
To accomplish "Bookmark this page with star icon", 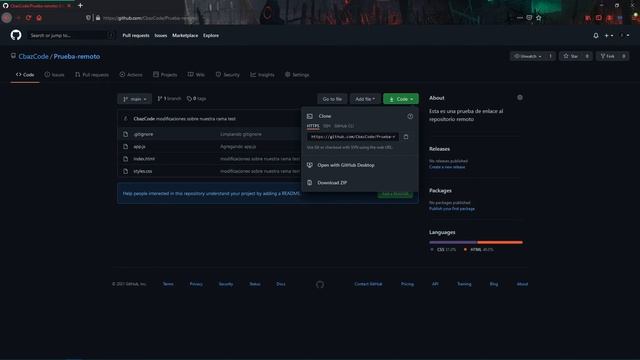I will (x=539, y=18).
